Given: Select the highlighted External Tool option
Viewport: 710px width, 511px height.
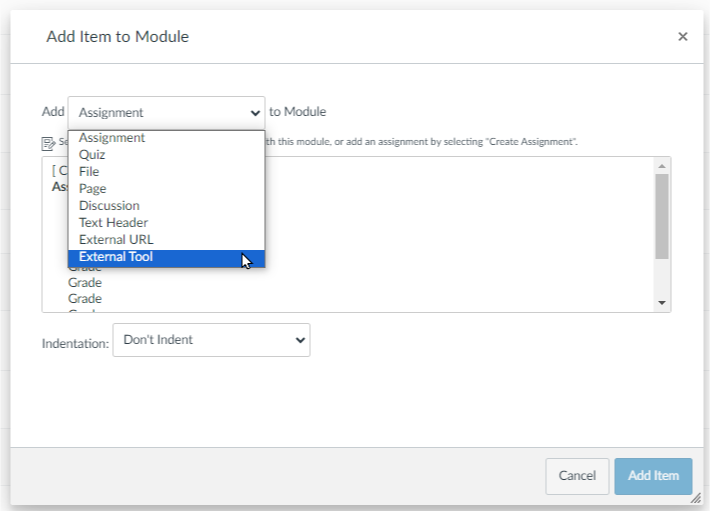Looking at the screenshot, I should (x=166, y=257).
